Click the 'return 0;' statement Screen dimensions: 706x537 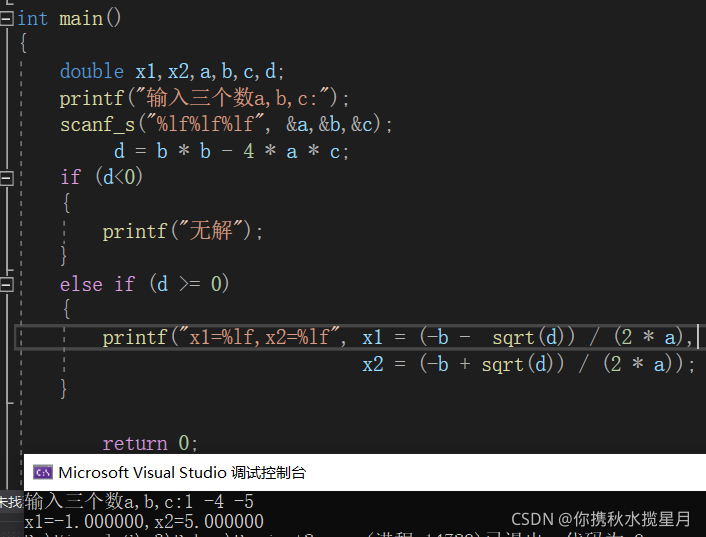150,443
